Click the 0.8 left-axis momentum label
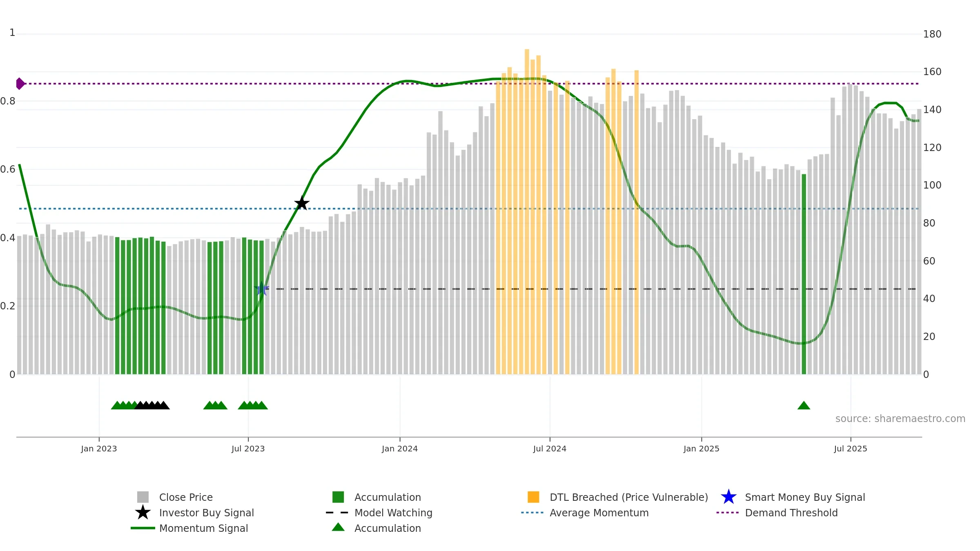Viewport: 980px width, 551px height. pyautogui.click(x=8, y=101)
